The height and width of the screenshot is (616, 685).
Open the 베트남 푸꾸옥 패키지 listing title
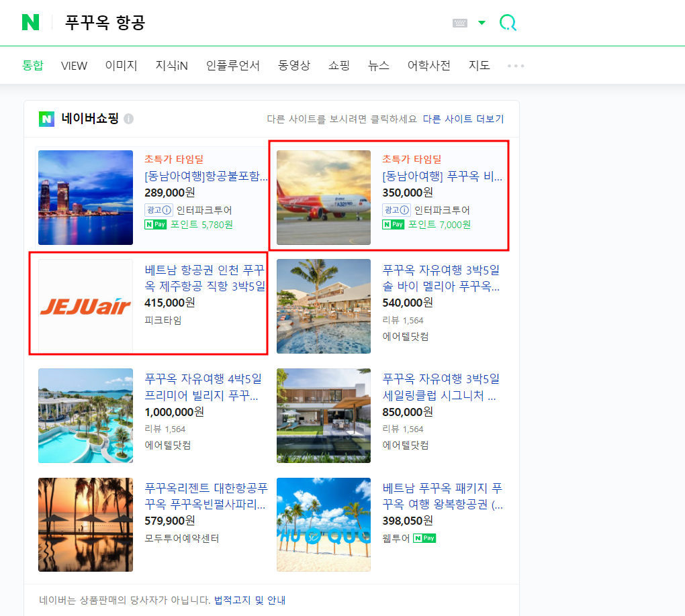click(x=443, y=496)
